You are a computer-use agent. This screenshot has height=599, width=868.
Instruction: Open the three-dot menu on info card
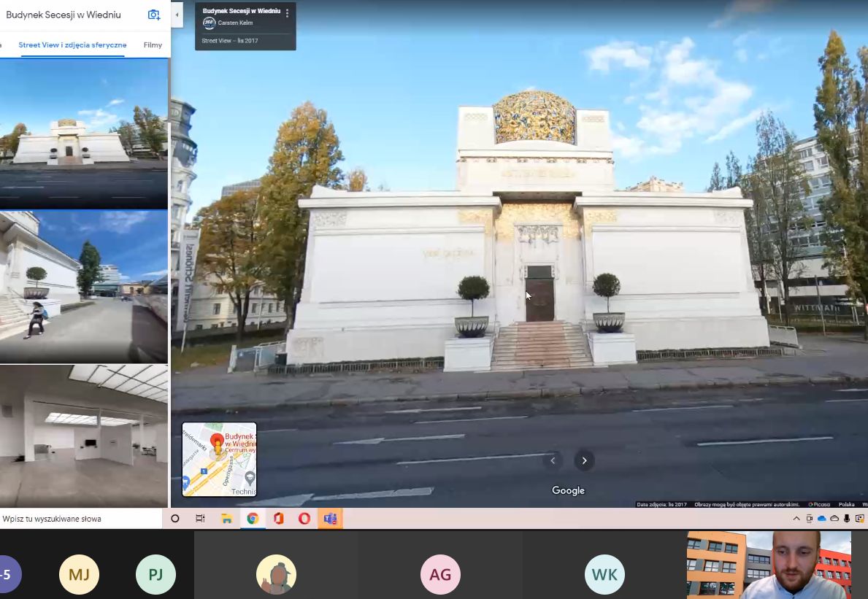(x=287, y=13)
